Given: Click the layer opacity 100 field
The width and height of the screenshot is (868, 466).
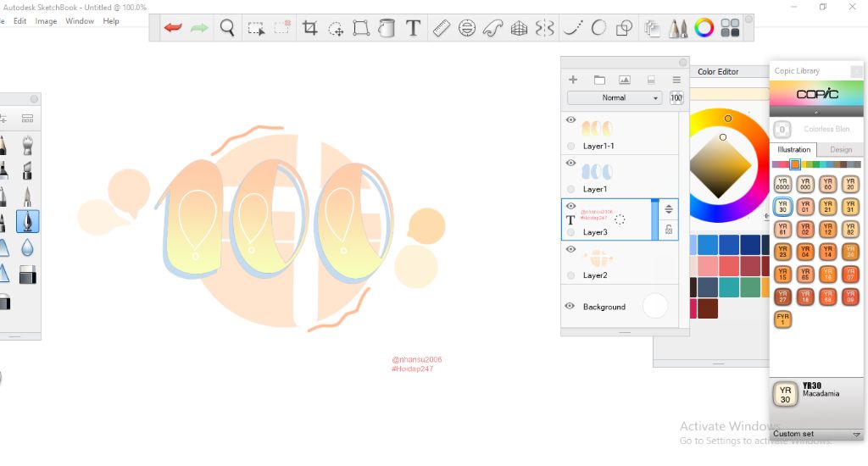Looking at the screenshot, I should click(676, 98).
